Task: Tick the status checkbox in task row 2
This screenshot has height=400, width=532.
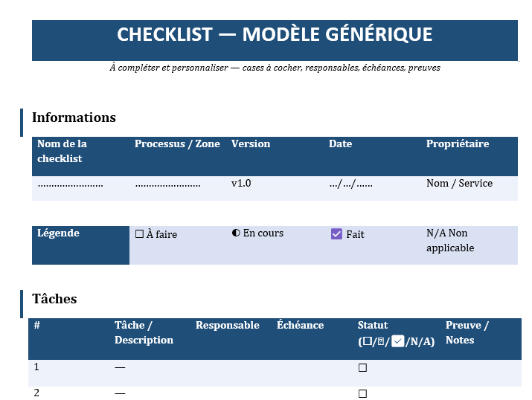Action: (x=362, y=393)
